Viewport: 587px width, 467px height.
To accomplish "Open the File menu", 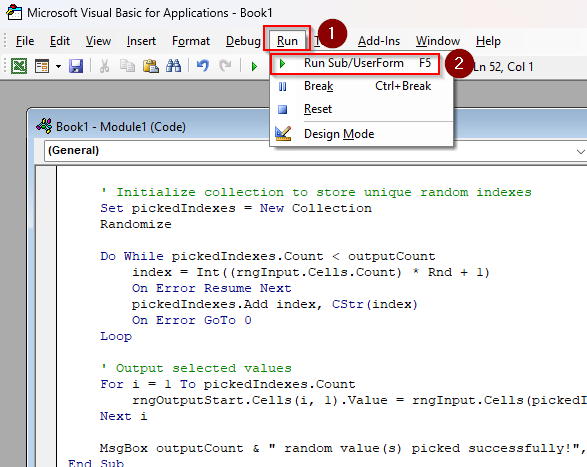I will click(x=25, y=41).
